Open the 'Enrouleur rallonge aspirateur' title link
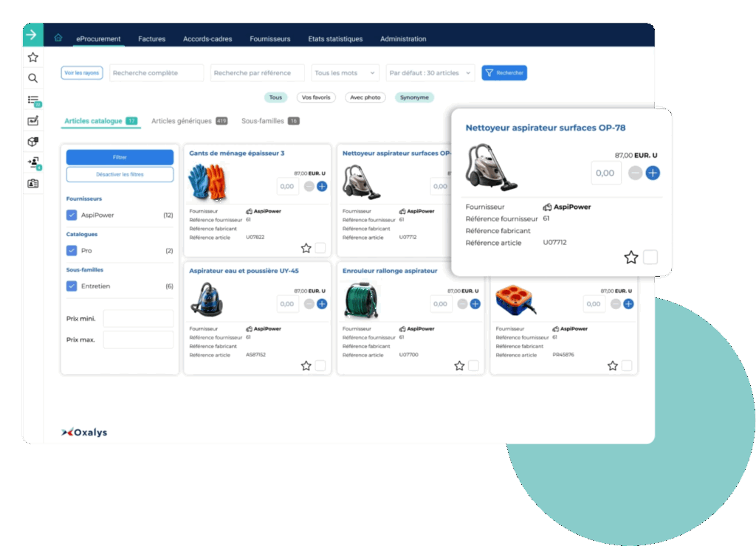The image size is (756, 546). pyautogui.click(x=390, y=271)
